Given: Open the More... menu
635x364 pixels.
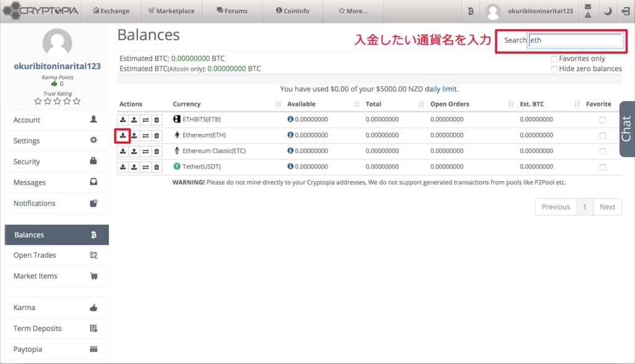Looking at the screenshot, I should point(353,11).
